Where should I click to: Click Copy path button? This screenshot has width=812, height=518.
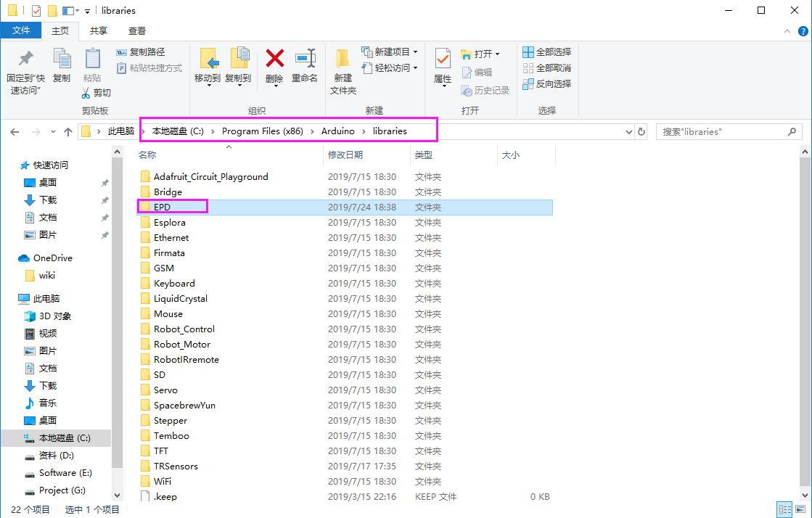141,52
